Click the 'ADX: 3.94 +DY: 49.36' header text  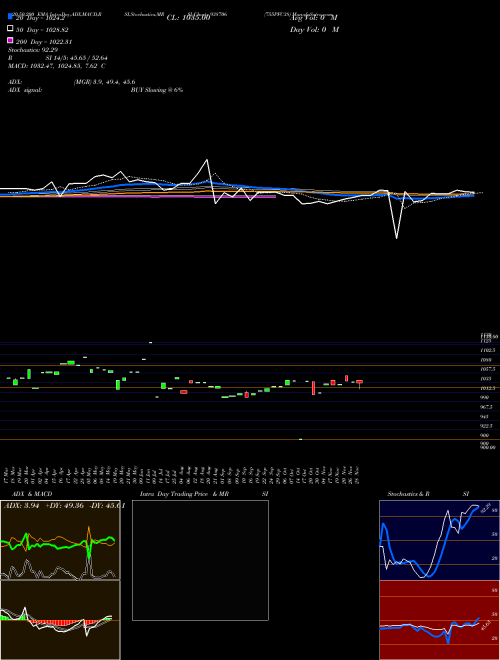coord(44,506)
